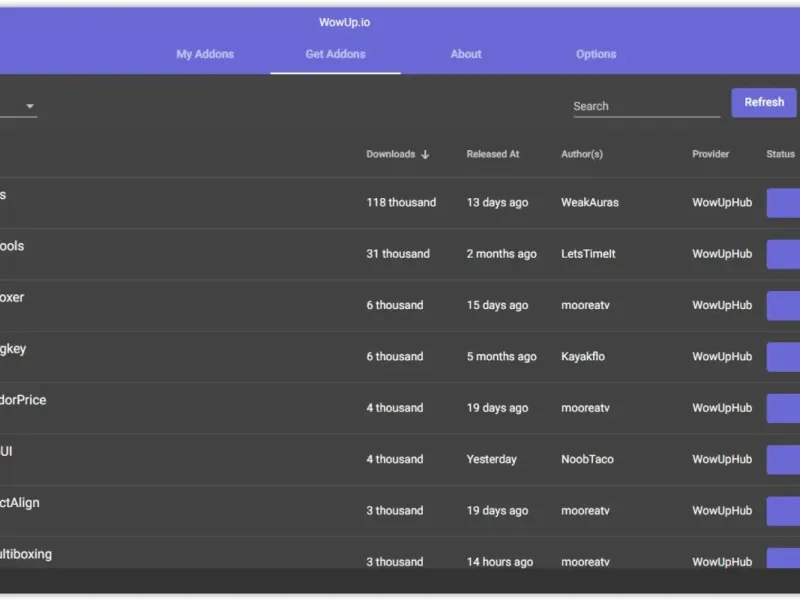Select the "118 thousand" downloads cell
Image resolution: width=800 pixels, height=600 pixels.
[401, 203]
